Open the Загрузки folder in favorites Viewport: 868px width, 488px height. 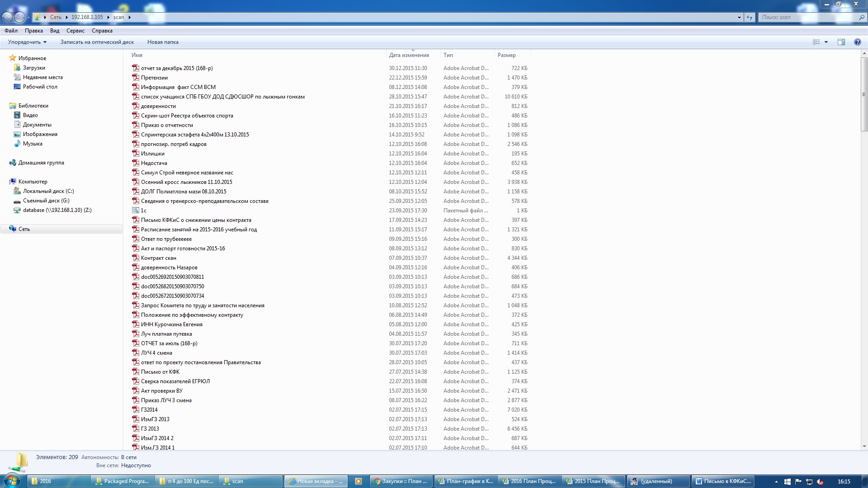coord(34,68)
